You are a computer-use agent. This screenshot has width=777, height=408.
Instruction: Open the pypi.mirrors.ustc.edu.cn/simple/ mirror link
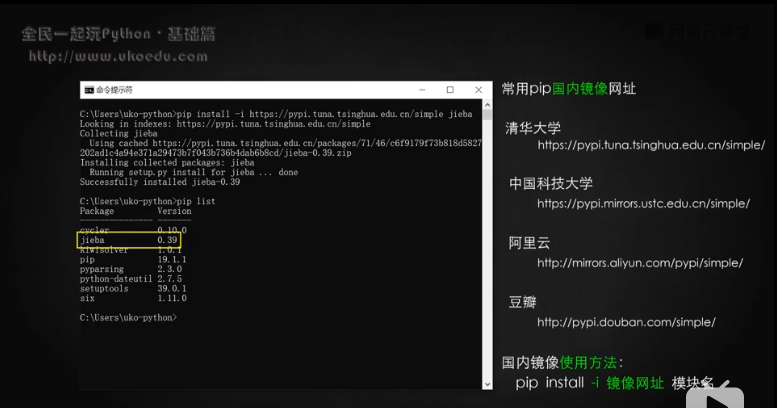pos(643,204)
